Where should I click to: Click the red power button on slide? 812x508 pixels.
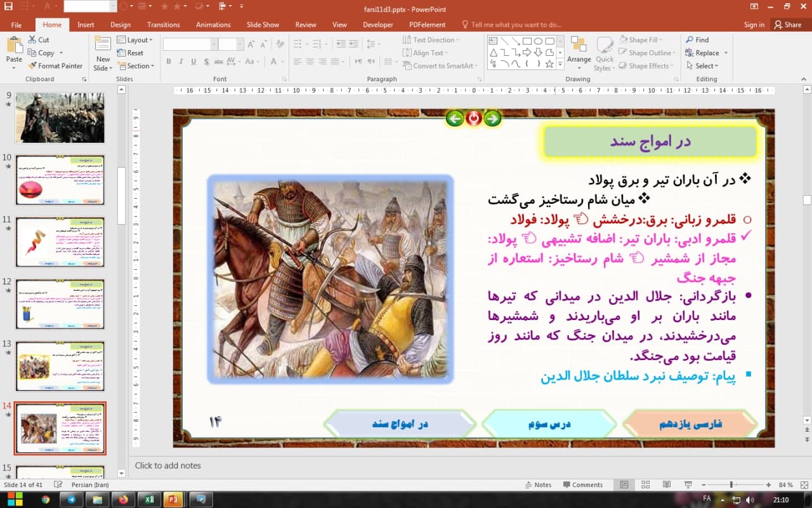coord(473,118)
